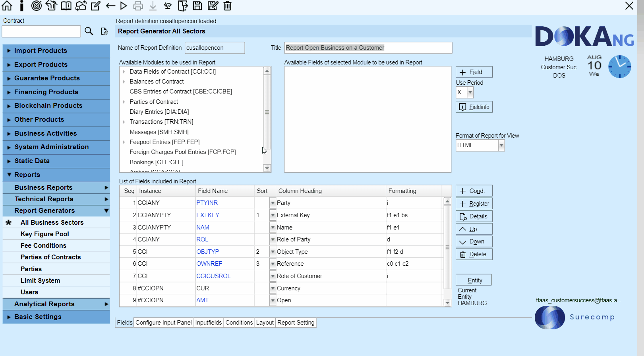
Task: Open the Info icon in toolbar
Action: tap(21, 6)
